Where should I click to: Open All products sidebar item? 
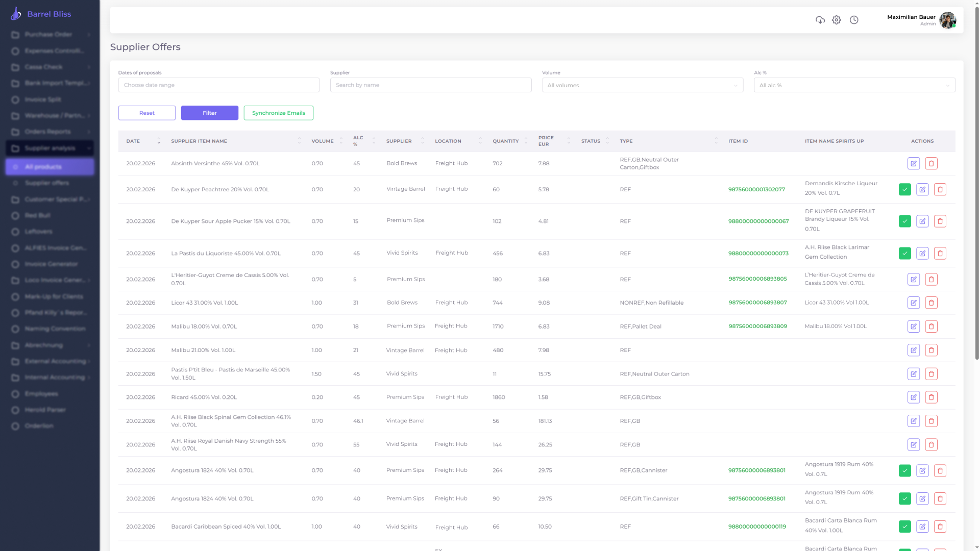(x=43, y=167)
